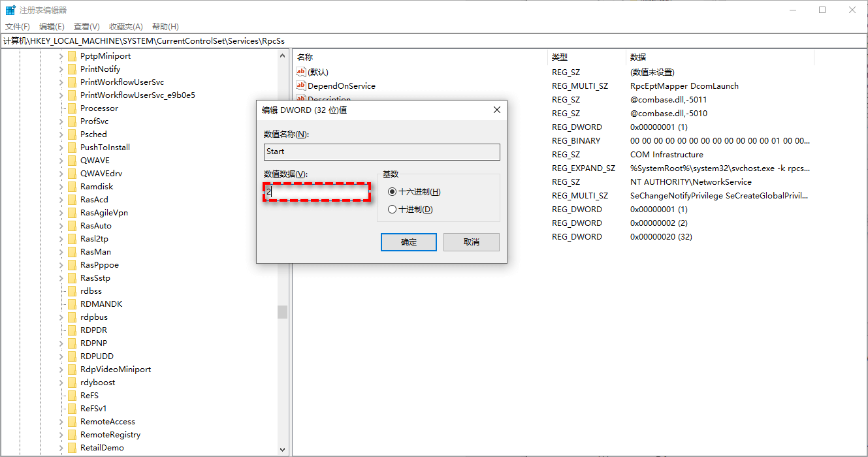Image resolution: width=868 pixels, height=457 pixels.
Task: Expand the QWAVE key arrow
Action: click(x=61, y=161)
